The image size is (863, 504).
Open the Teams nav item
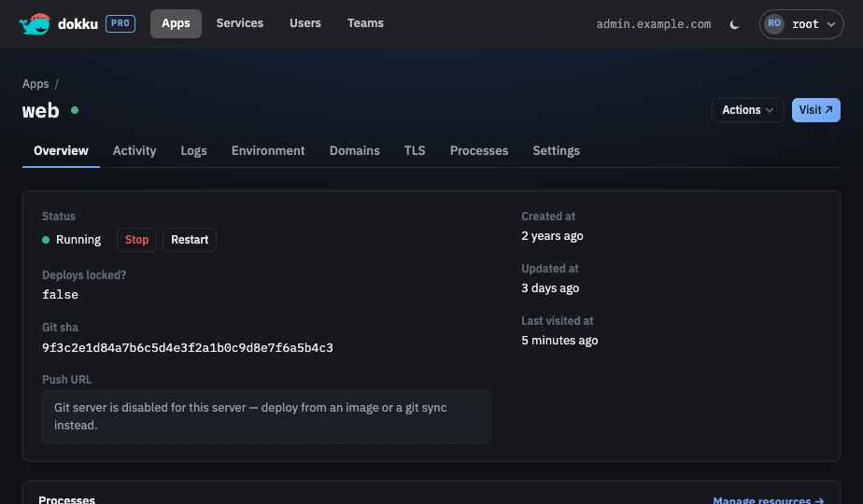pos(365,23)
